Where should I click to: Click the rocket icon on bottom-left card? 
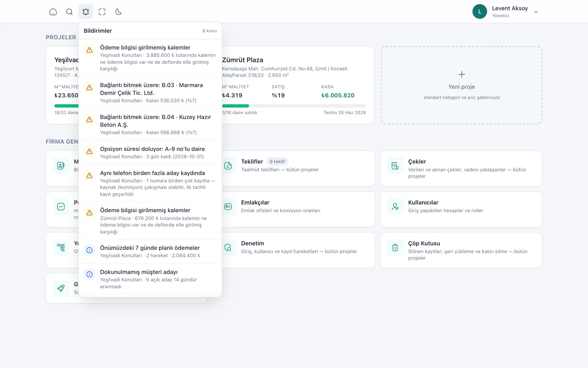pos(61,288)
